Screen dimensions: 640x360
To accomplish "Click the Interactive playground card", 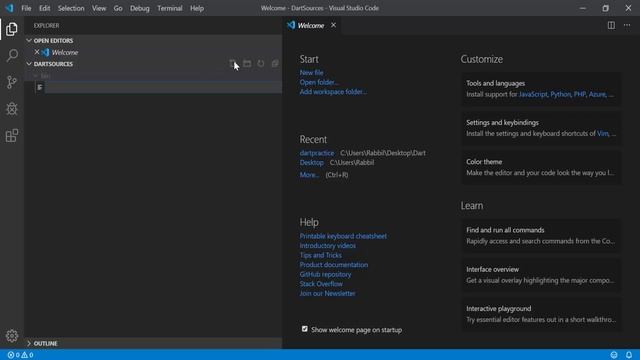I will click(x=541, y=314).
